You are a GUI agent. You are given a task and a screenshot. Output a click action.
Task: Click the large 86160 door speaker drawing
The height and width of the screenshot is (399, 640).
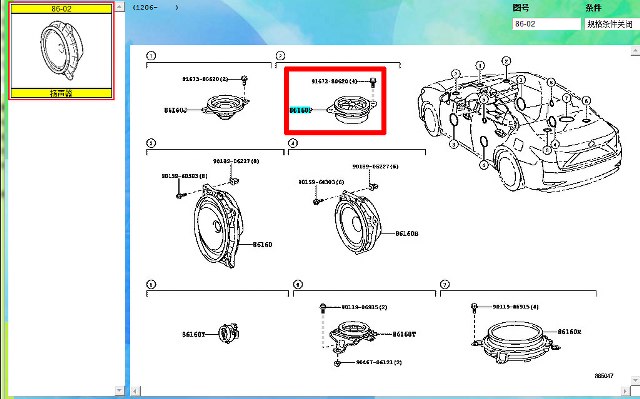coord(218,226)
